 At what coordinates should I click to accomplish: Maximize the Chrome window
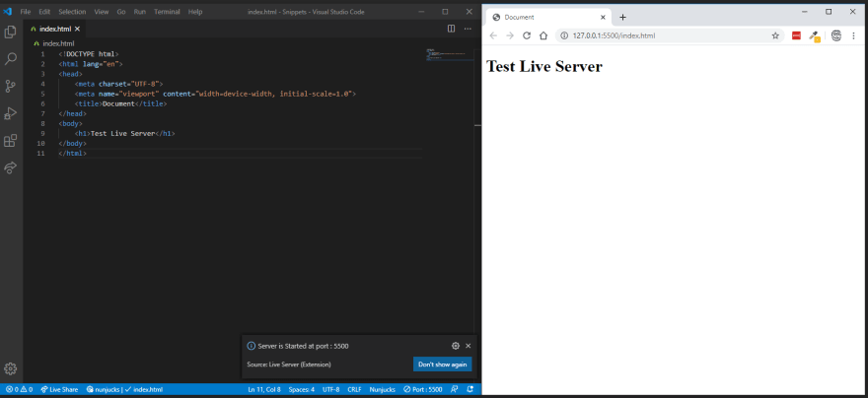pos(829,12)
